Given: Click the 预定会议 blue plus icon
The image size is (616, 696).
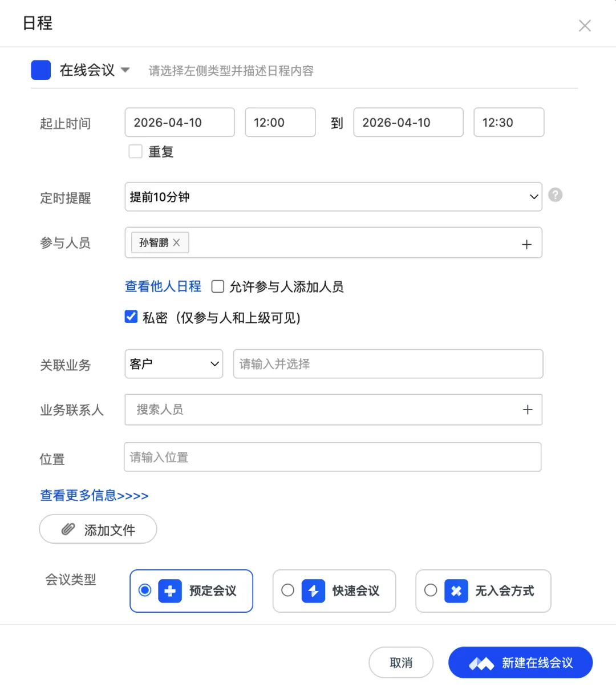Looking at the screenshot, I should (x=170, y=591).
